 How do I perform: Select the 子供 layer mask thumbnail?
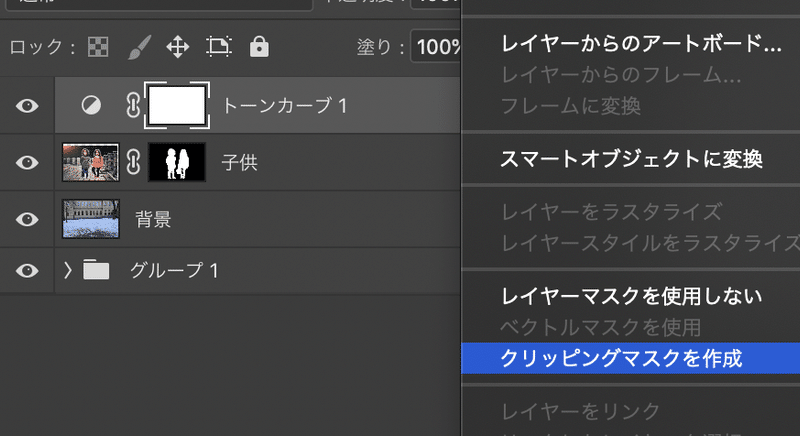[x=177, y=163]
